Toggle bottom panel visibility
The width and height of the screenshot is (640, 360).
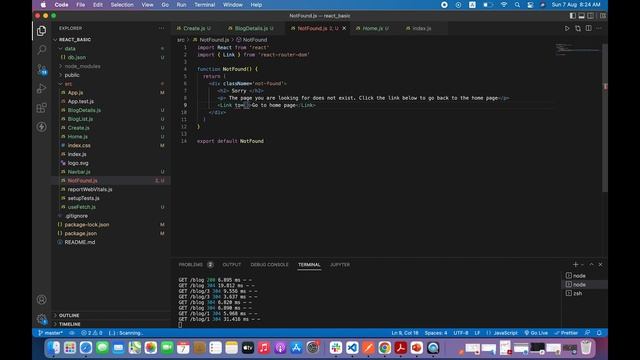pos(582,16)
